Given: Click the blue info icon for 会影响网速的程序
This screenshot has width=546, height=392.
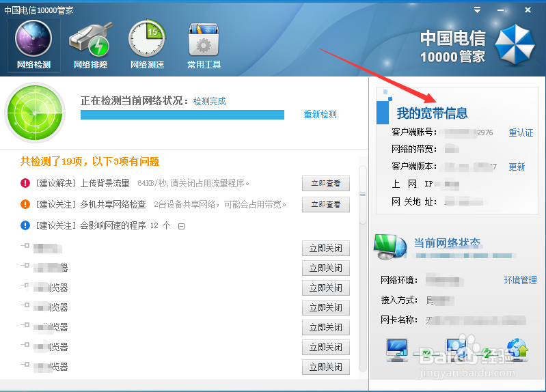Looking at the screenshot, I should click(25, 225).
